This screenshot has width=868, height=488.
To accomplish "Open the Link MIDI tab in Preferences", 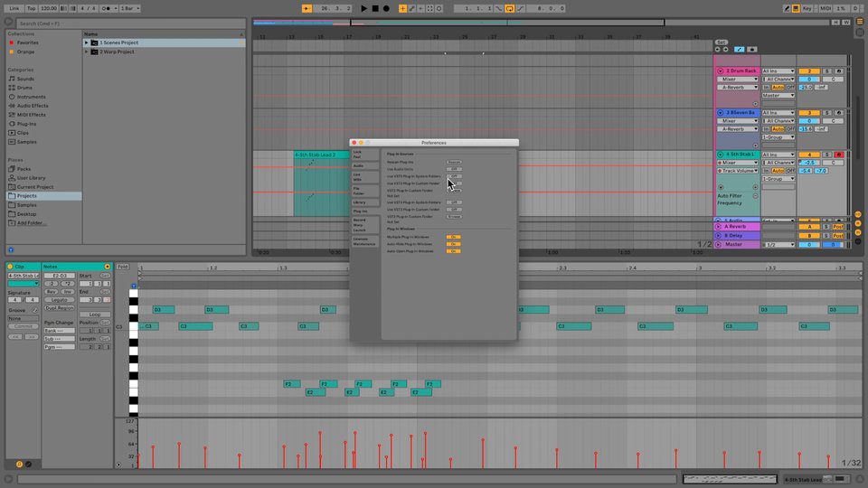I will click(364, 177).
